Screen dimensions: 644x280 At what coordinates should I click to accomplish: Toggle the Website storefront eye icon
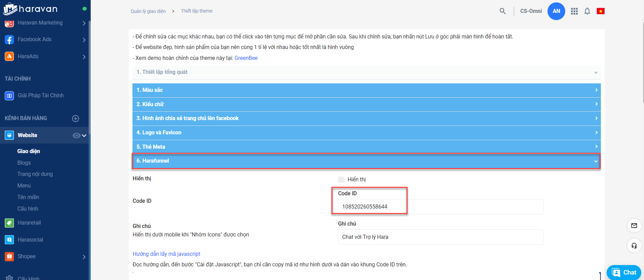click(x=76, y=136)
